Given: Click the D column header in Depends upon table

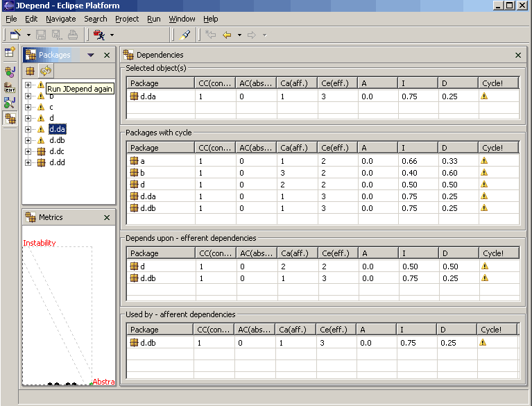Looking at the screenshot, I should (459, 253).
